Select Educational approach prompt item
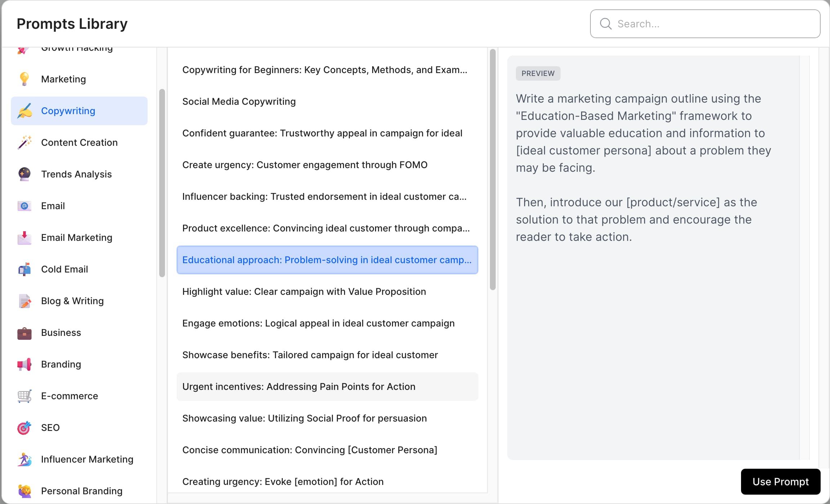 coord(327,260)
